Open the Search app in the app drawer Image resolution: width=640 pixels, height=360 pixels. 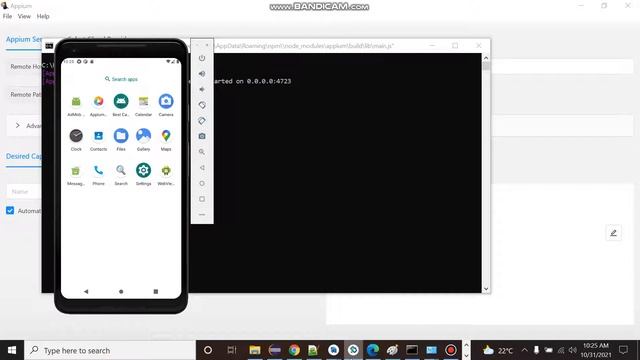point(121,170)
